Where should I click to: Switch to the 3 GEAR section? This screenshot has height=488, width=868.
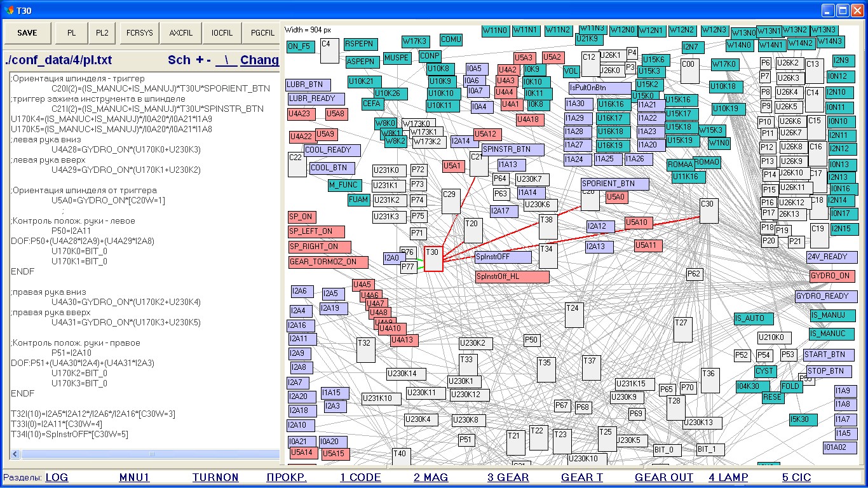(x=508, y=477)
